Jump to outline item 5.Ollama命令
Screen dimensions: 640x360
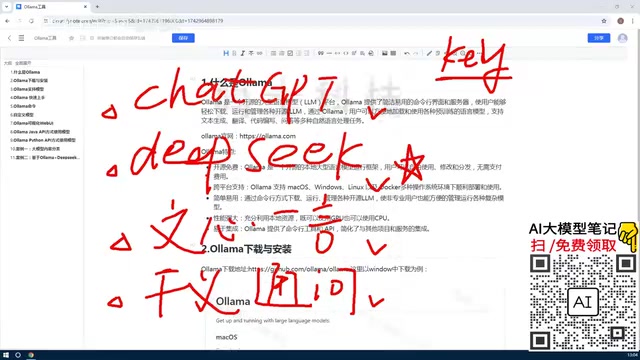tap(23, 106)
